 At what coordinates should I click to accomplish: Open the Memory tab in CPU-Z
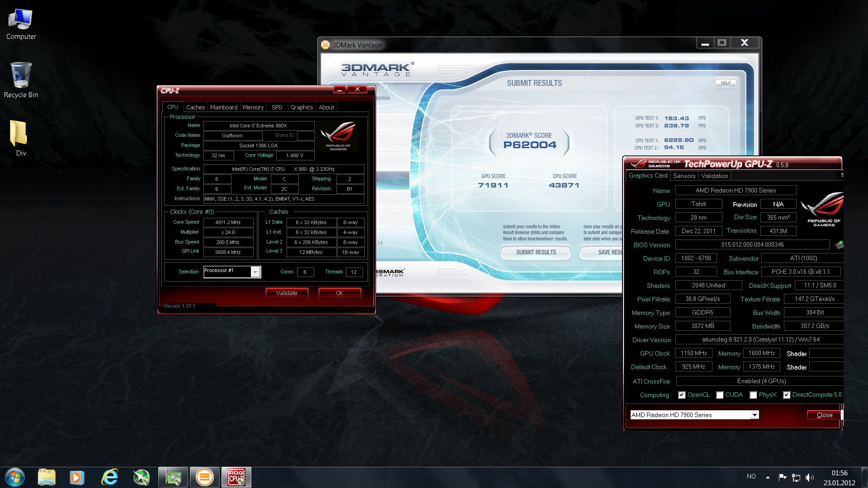pos(253,108)
